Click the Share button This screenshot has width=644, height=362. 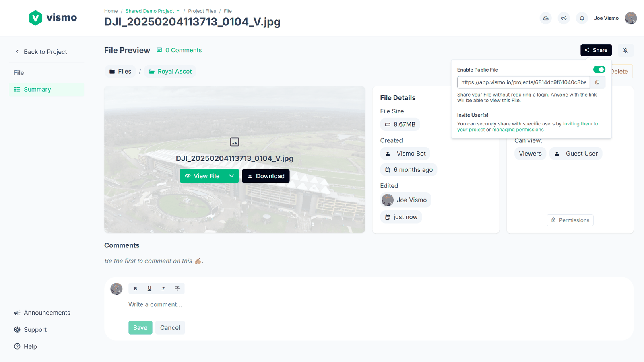[596, 50]
